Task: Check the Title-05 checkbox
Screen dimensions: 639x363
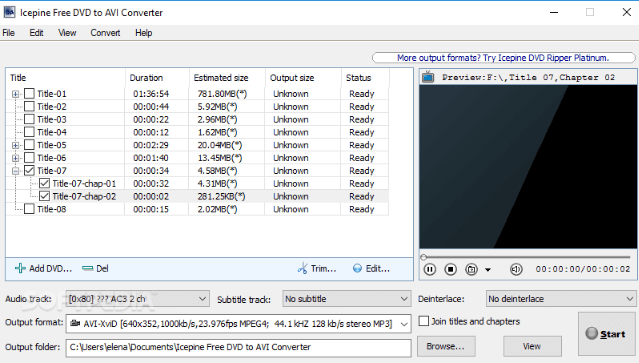Action: (x=29, y=145)
